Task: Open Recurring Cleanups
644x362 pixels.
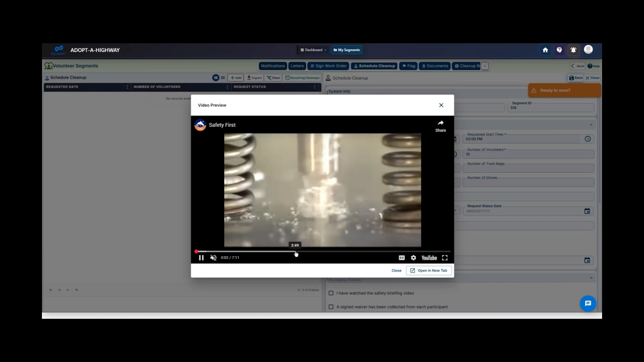Action: 302,78
